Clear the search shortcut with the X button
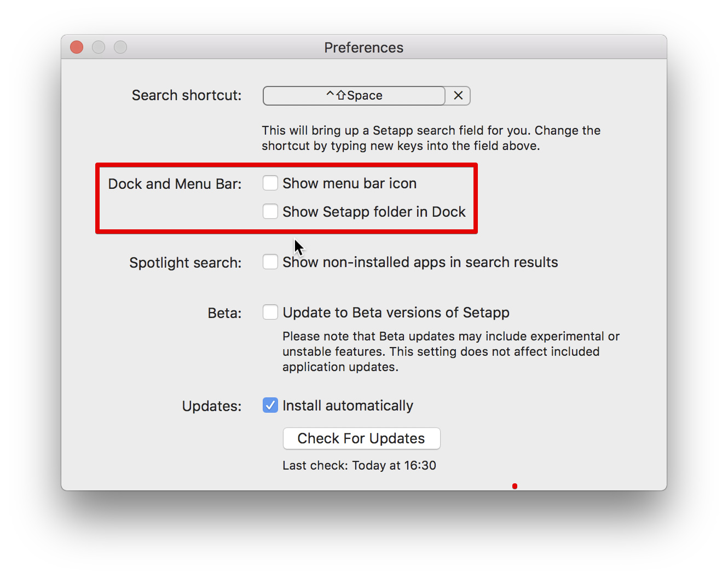 click(x=458, y=96)
